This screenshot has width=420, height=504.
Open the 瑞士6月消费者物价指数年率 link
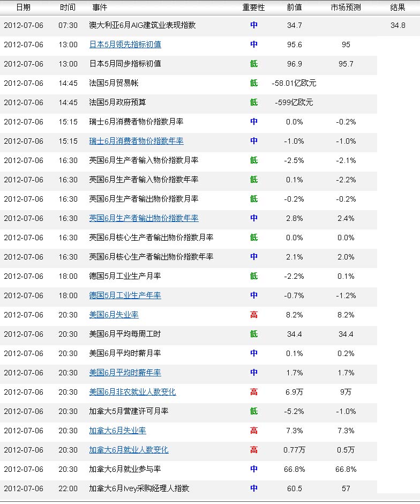[x=136, y=141]
